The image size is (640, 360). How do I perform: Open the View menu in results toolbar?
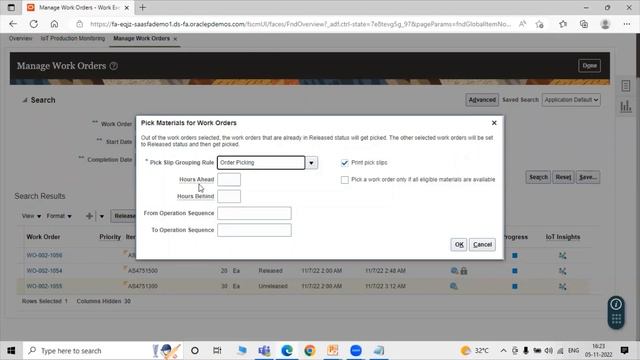(x=31, y=216)
